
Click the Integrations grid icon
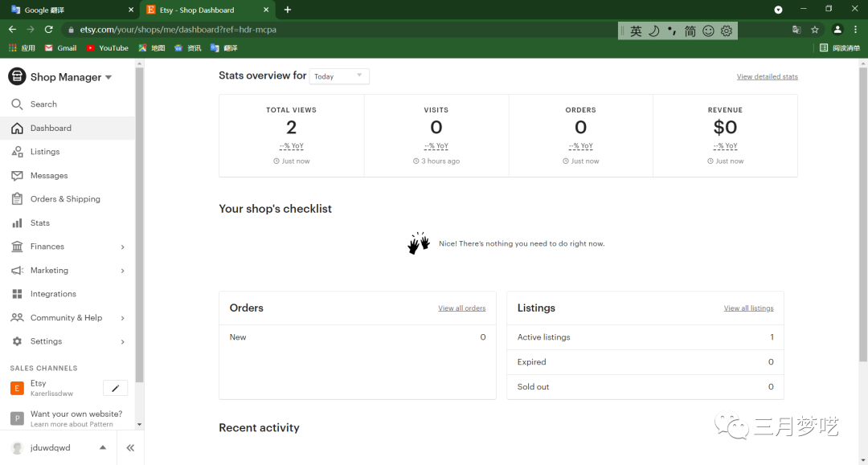[17, 294]
